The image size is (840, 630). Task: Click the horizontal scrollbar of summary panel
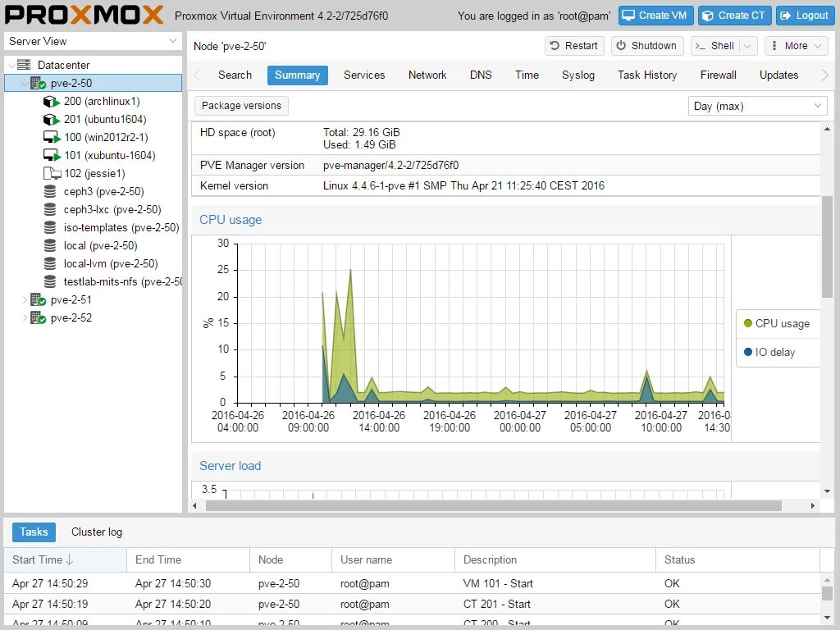[493, 505]
